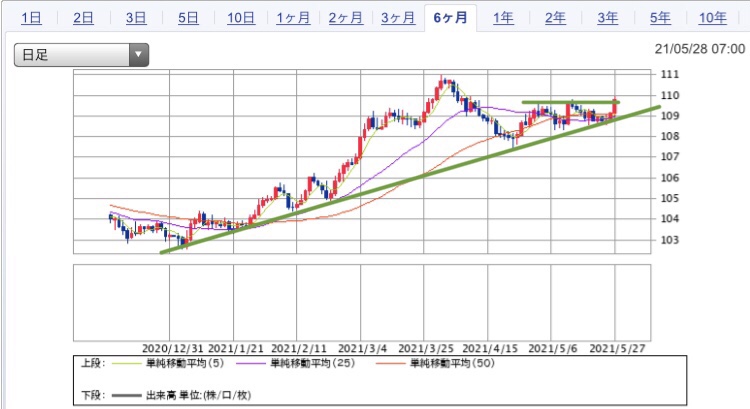Viewport: 750px width, 409px height.
Task: Click the empty lower volume chart panel
Action: [x=362, y=302]
